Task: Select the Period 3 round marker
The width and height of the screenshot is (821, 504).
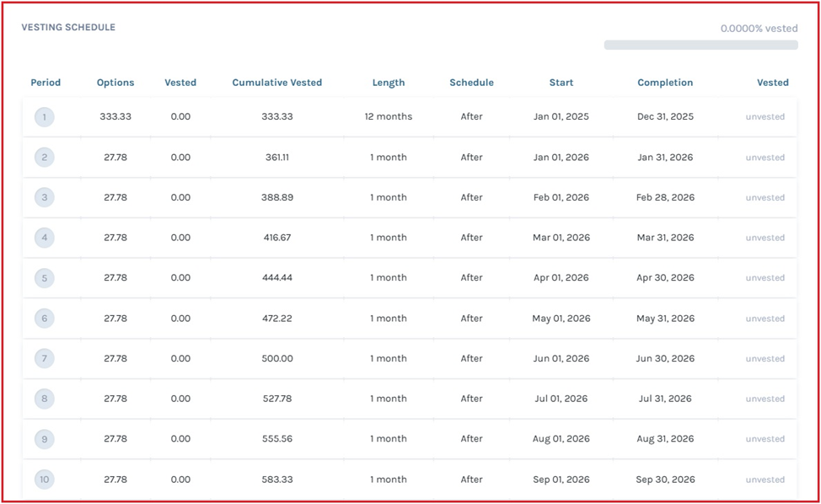Action: point(44,197)
